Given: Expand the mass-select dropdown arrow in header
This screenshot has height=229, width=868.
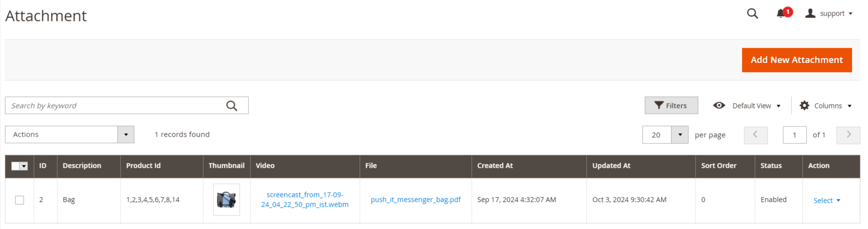Looking at the screenshot, I should [24, 166].
